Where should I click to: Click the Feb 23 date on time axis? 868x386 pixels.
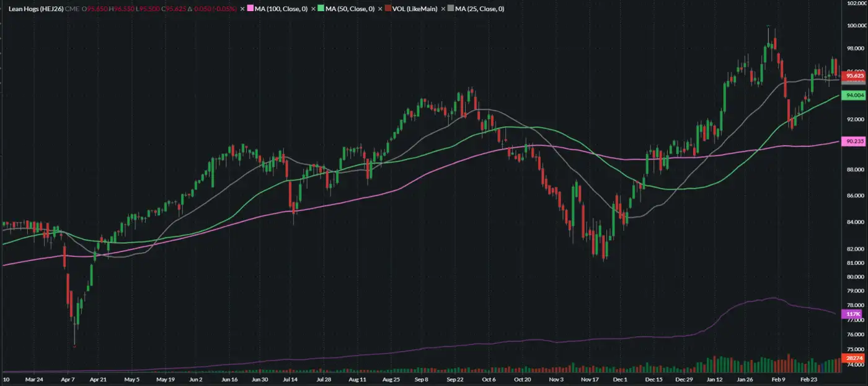[809, 379]
